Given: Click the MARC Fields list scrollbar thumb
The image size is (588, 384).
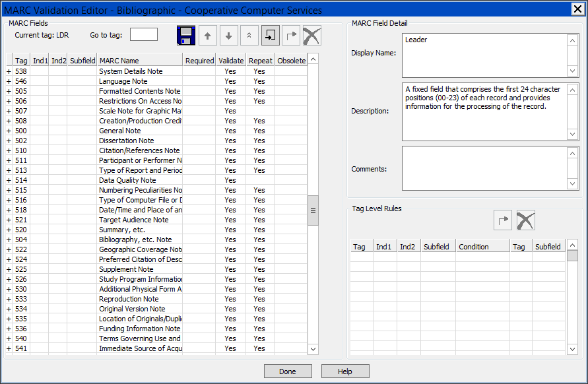Looking at the screenshot, I should [x=313, y=210].
